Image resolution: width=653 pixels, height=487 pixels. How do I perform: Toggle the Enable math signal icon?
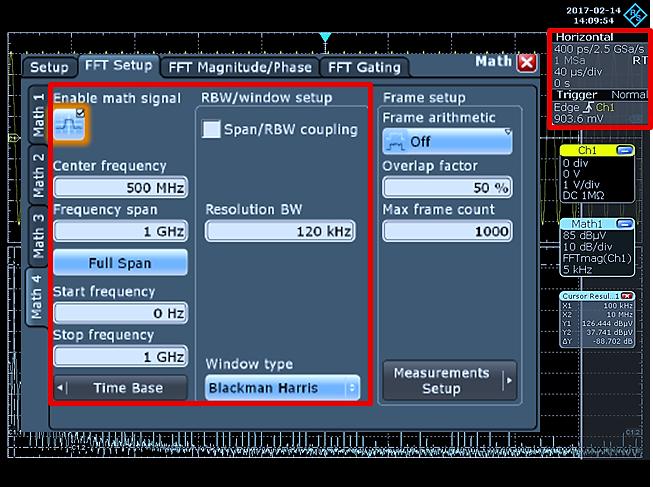69,125
